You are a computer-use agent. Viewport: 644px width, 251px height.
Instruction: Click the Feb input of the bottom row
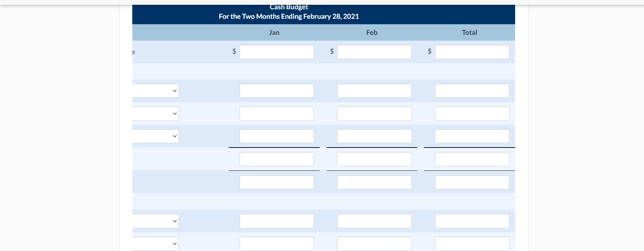coord(374,243)
